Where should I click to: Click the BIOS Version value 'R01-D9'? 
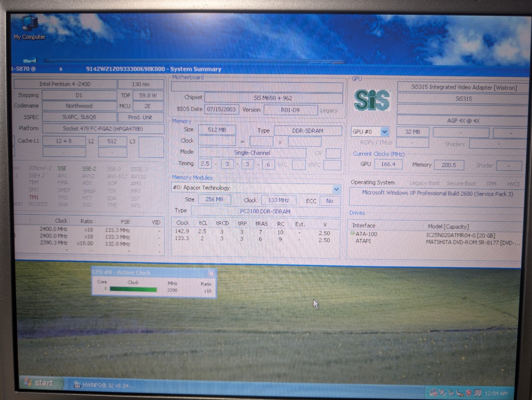[x=291, y=110]
